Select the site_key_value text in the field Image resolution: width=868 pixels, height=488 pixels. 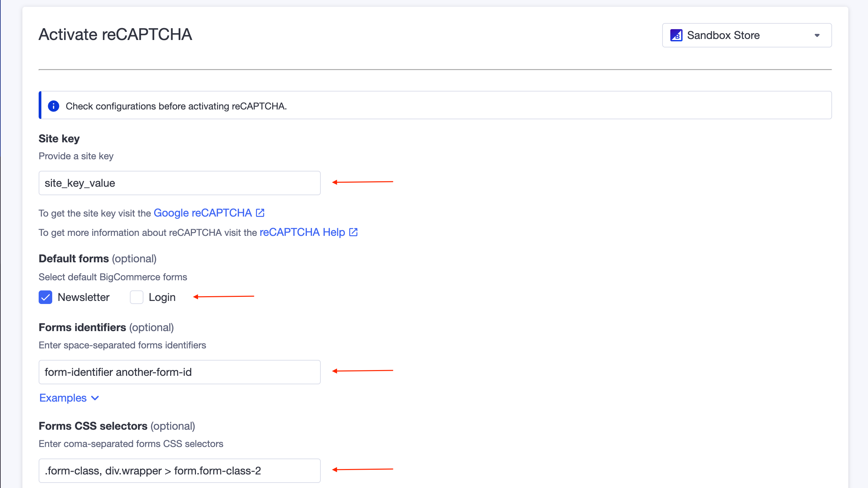(x=80, y=183)
